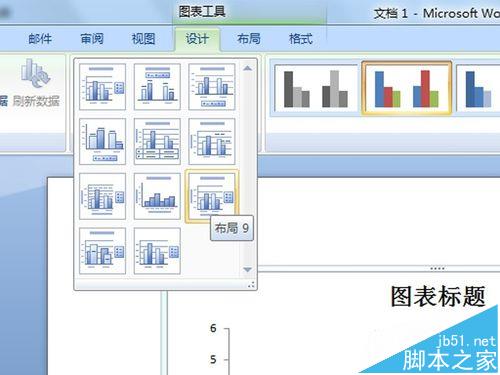Click the Refresh Data (刷新数据) icon
This screenshot has height=375, width=500.
(x=35, y=73)
